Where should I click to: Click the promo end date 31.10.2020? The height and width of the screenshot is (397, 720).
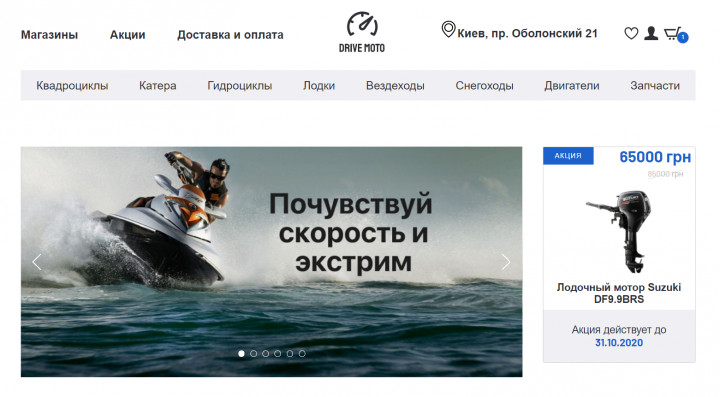(x=619, y=343)
